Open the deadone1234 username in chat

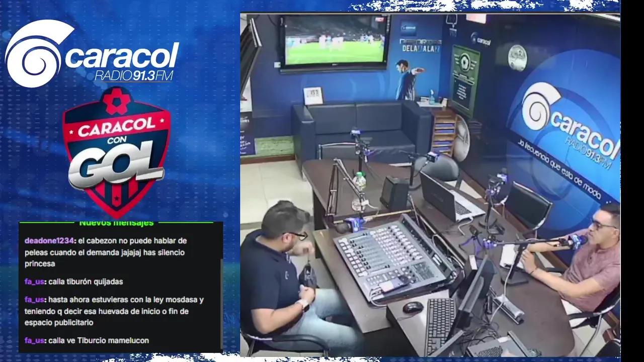coord(50,240)
